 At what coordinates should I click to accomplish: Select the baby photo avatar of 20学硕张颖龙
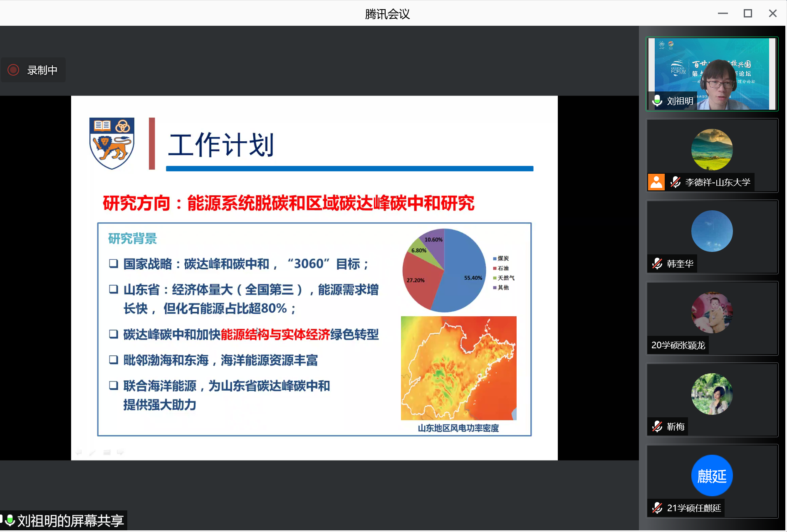712,313
